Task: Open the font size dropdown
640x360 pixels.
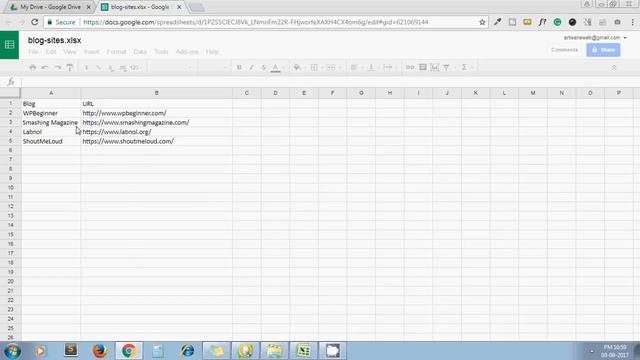Action: pyautogui.click(x=213, y=67)
